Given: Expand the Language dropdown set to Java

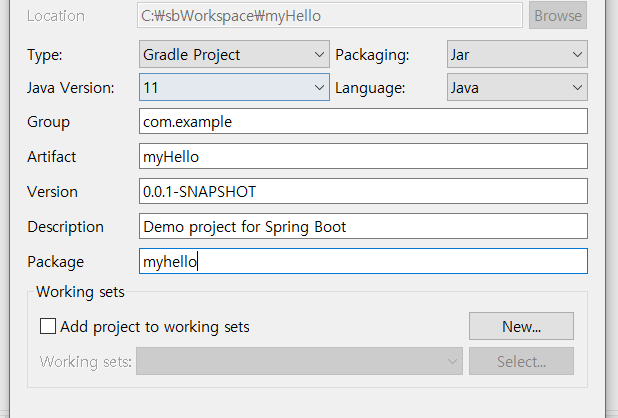Looking at the screenshot, I should (515, 88).
